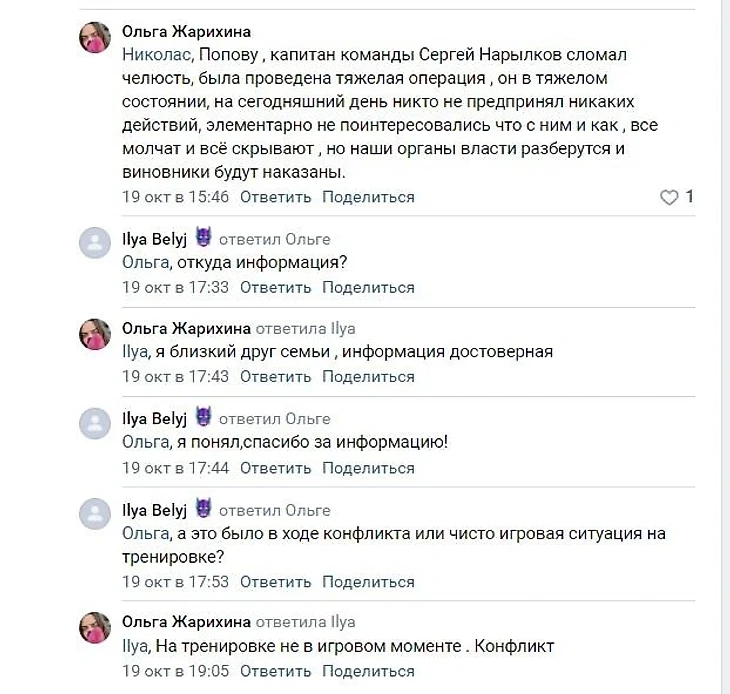Click Ilya Belyj's avatar on the 17:33 comment
This screenshot has width=730, height=694.
pos(95,245)
